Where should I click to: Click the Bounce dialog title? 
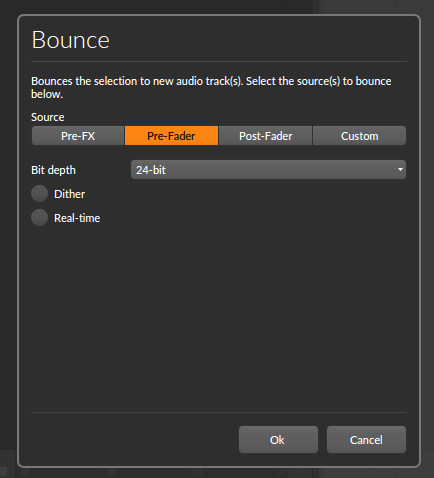coord(70,40)
